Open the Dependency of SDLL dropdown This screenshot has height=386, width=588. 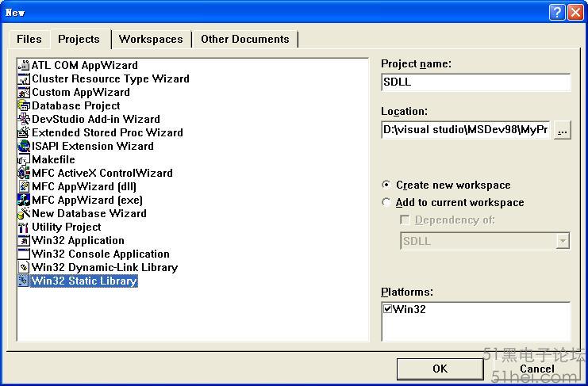[562, 241]
